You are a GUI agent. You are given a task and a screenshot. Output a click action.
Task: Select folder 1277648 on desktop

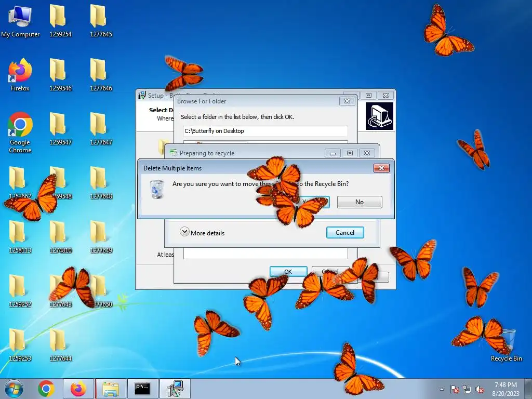coord(101,183)
